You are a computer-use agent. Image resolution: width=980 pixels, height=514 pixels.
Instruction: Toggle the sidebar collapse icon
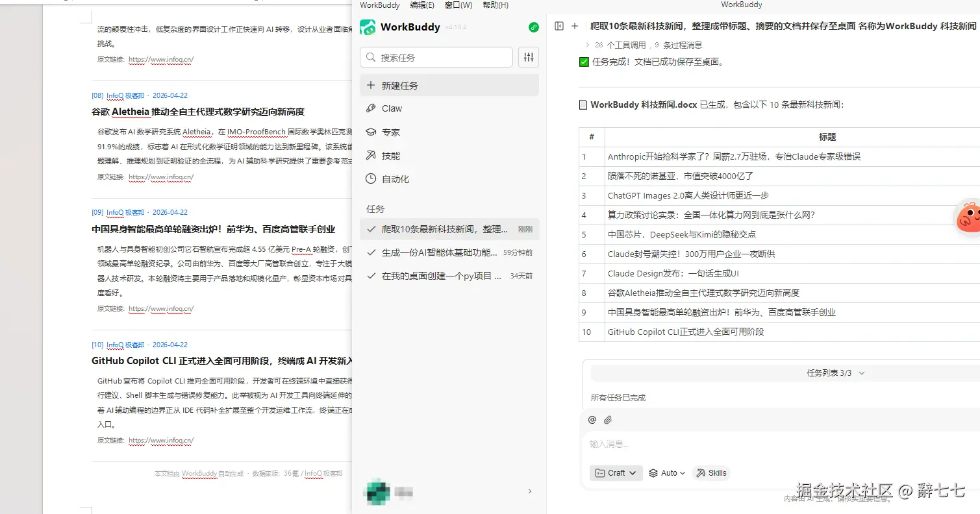point(559,26)
